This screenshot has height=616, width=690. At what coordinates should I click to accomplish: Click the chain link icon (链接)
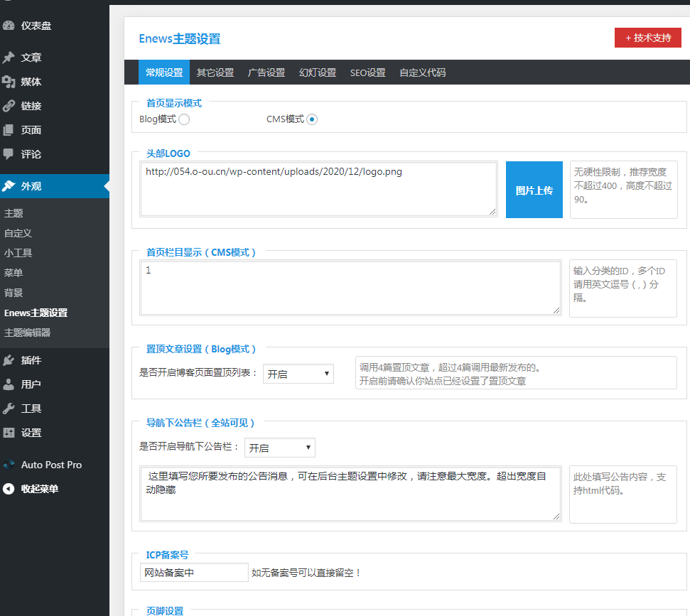(9, 106)
